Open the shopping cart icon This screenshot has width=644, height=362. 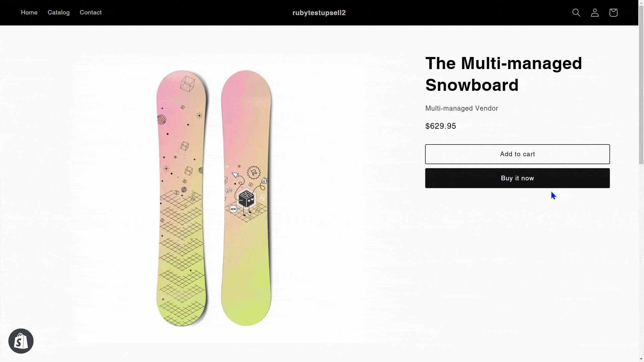(613, 13)
